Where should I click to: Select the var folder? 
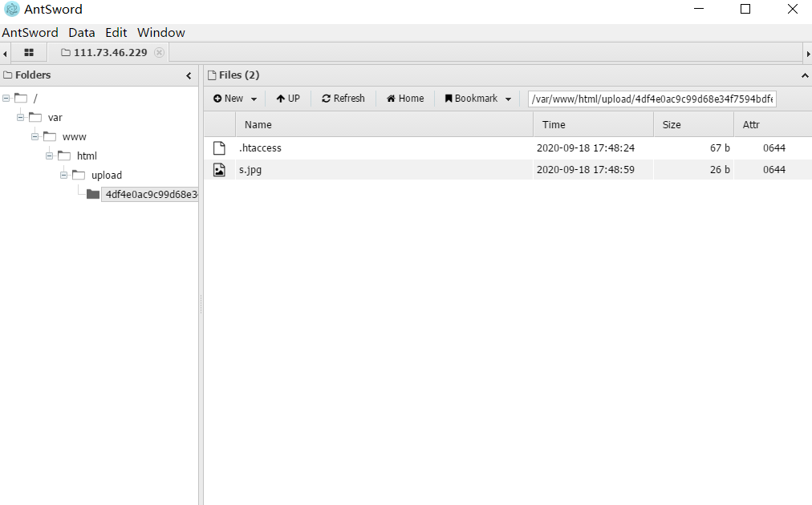pyautogui.click(x=55, y=118)
